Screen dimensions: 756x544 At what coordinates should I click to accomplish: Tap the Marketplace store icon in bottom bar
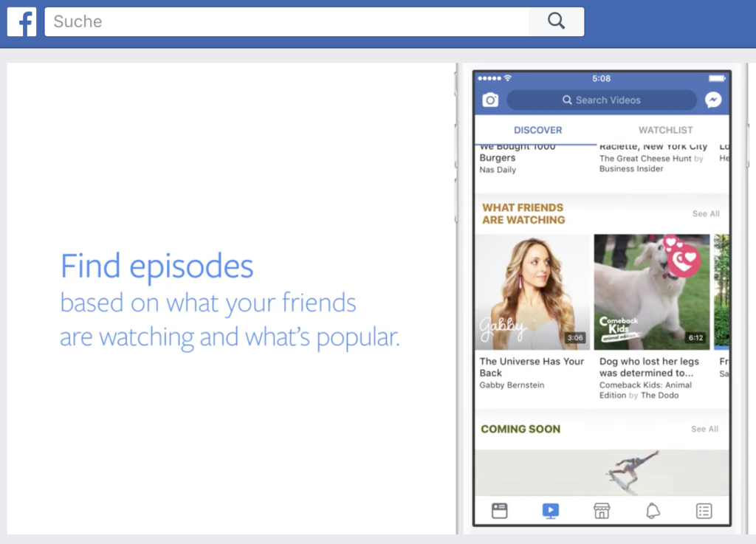point(602,511)
